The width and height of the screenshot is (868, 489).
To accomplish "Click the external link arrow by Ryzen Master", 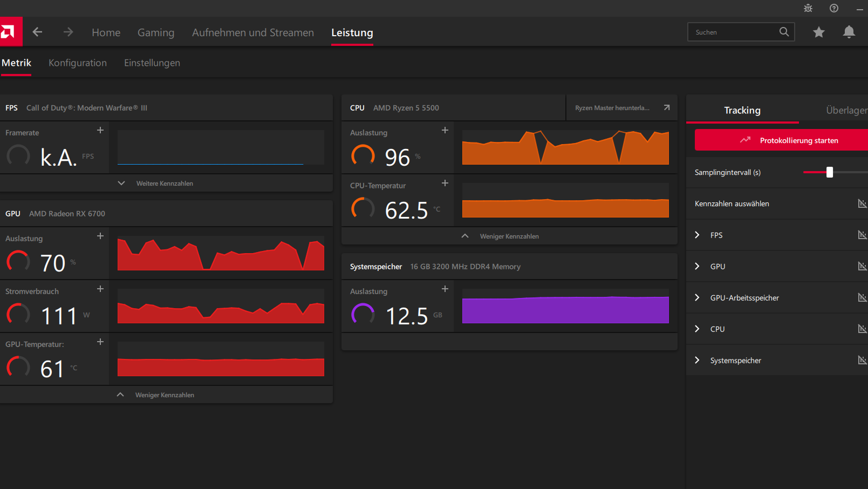I will pos(667,107).
